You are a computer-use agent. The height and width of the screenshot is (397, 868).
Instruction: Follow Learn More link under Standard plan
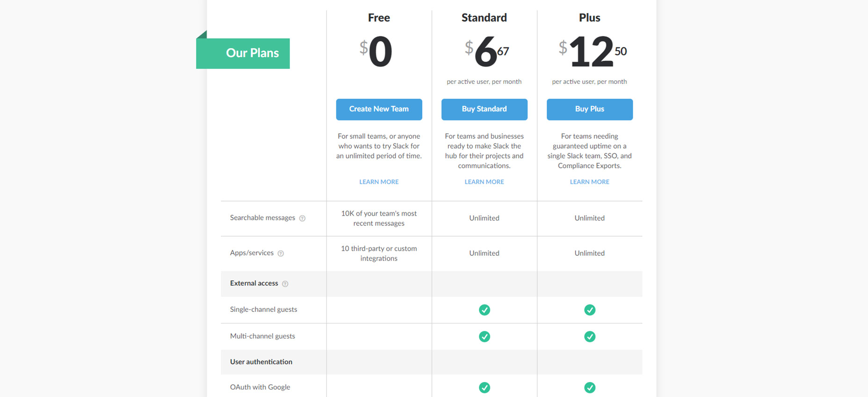(x=484, y=182)
